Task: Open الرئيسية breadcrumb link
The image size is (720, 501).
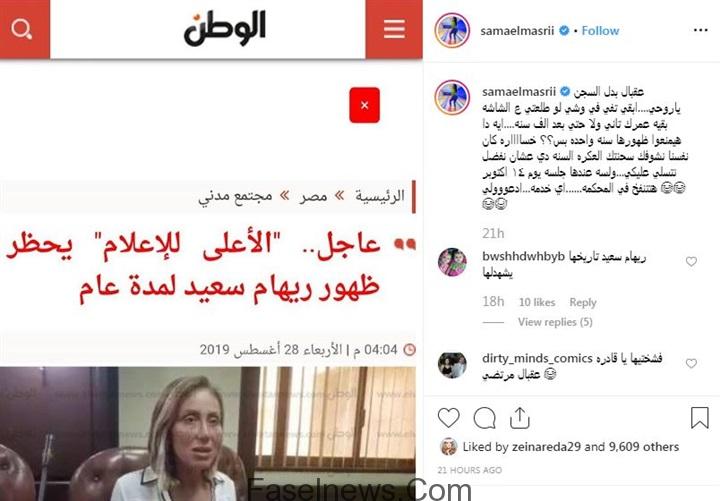Action: tap(380, 196)
